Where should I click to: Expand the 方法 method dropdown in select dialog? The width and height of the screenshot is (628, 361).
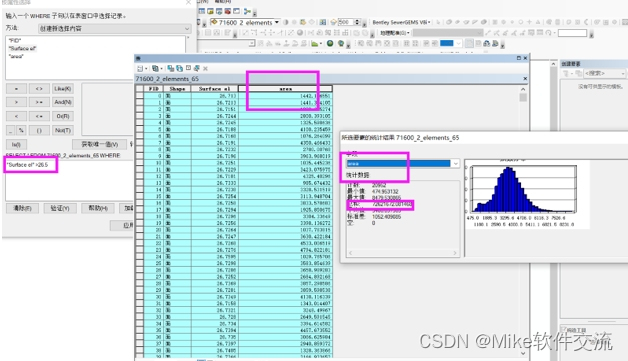[187, 28]
